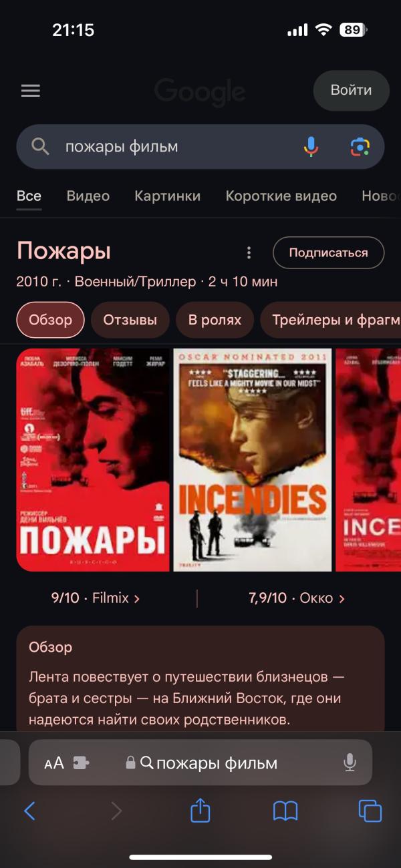401x868 pixels.
Task: Open the hamburger menu
Action: pos(31,91)
